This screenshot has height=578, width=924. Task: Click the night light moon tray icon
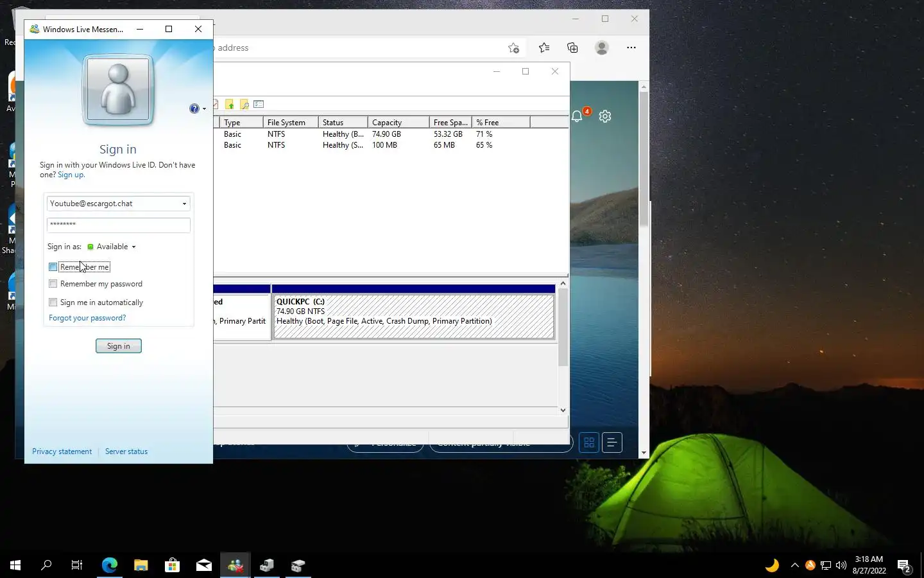[x=772, y=565]
